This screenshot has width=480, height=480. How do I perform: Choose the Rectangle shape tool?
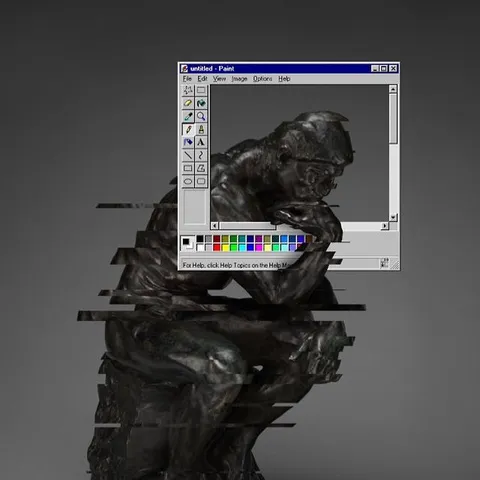pyautogui.click(x=188, y=168)
